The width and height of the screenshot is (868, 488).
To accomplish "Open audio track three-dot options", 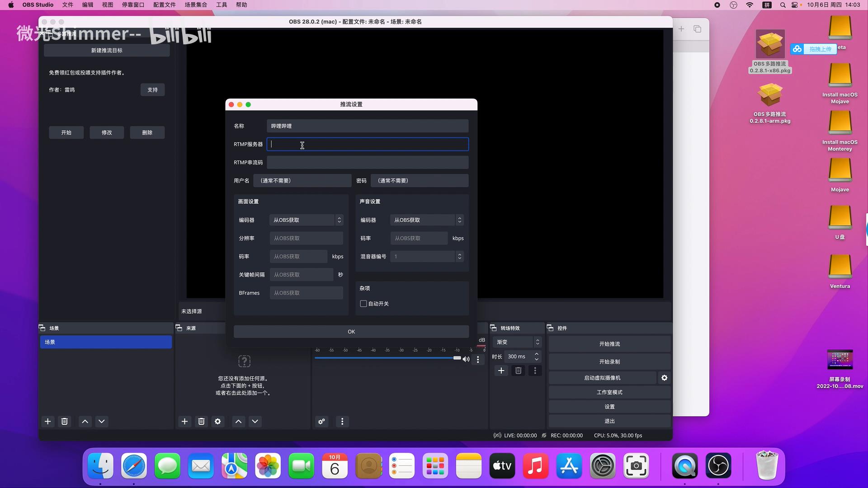I will coord(478,359).
